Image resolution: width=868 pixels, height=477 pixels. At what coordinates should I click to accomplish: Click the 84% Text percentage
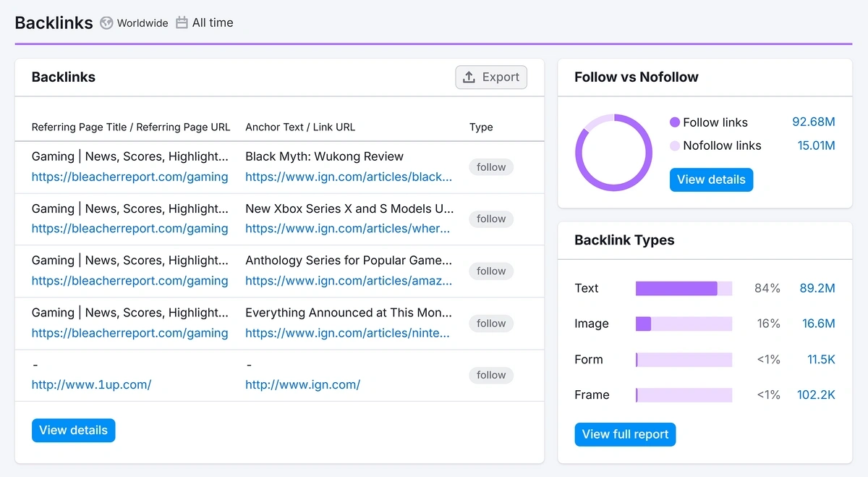[767, 288]
